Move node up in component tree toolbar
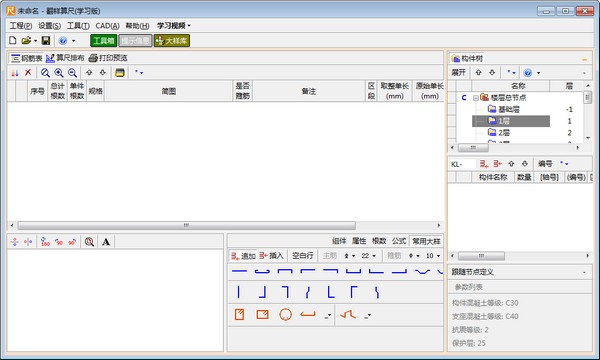The height and width of the screenshot is (360, 600). click(478, 72)
